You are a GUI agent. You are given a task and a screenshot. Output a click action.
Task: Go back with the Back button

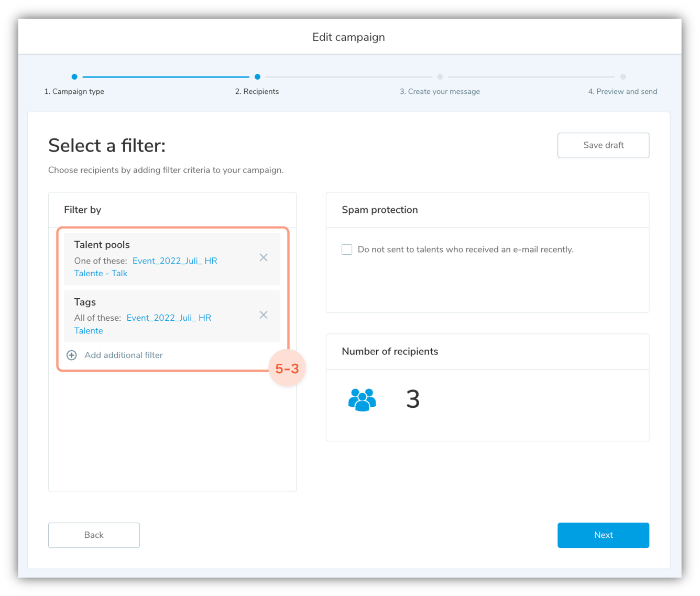(94, 535)
